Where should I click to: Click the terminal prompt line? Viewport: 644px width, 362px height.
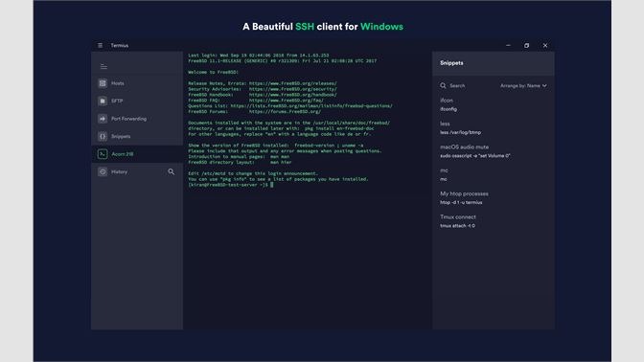pos(230,185)
